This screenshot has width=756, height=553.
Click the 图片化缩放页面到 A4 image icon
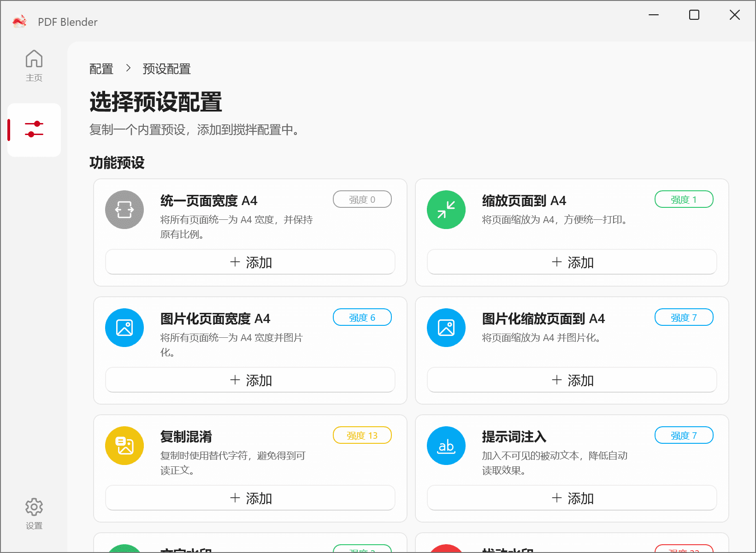446,328
